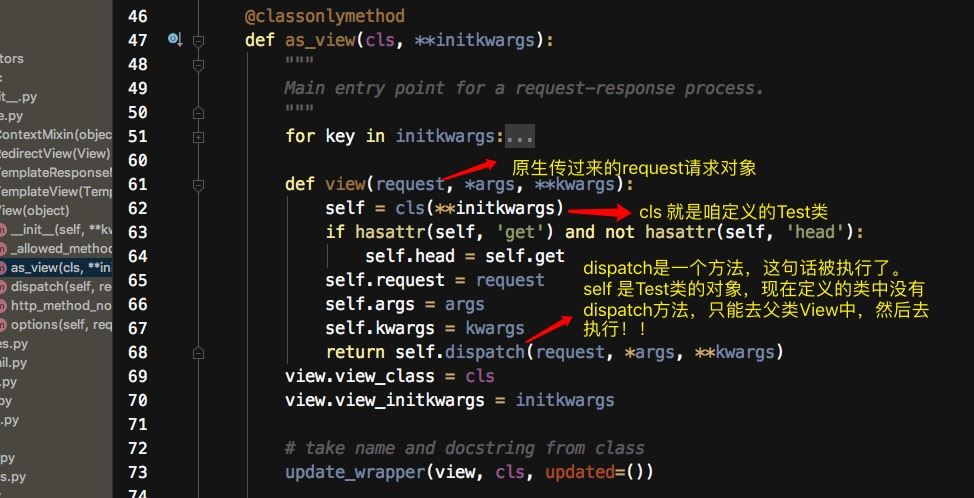Select RedirectView(View) in structure tree
The width and height of the screenshot is (974, 498).
point(55,153)
